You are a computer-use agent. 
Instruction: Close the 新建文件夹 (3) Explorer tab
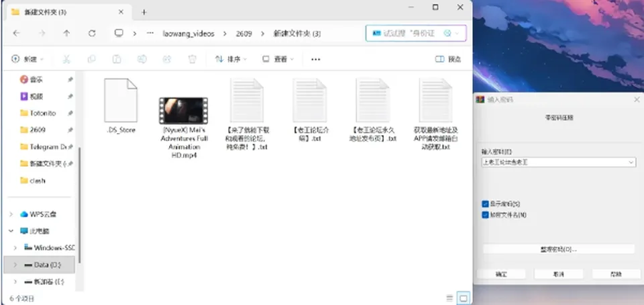pos(121,12)
